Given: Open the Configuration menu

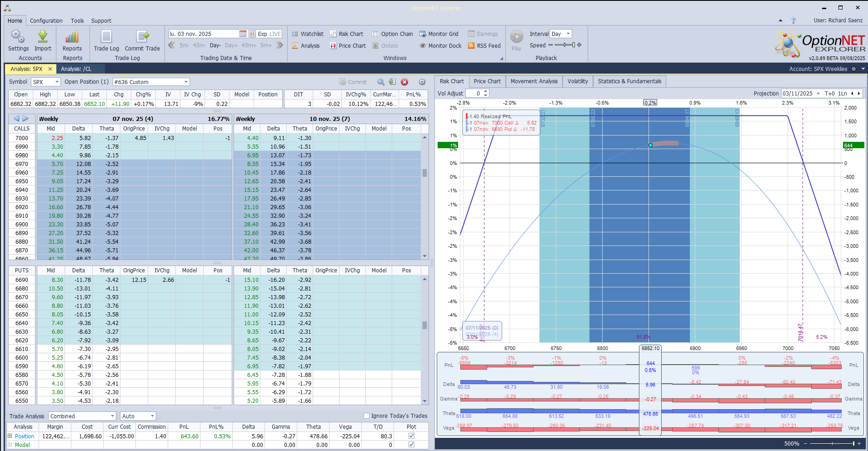Looking at the screenshot, I should pos(46,21).
